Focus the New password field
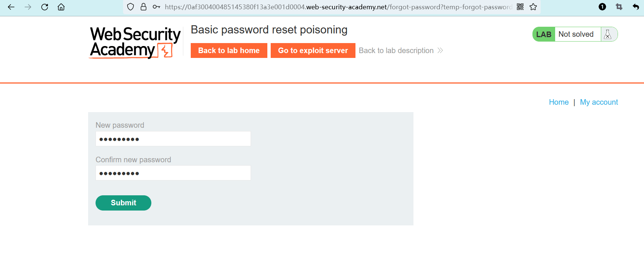 [x=173, y=139]
